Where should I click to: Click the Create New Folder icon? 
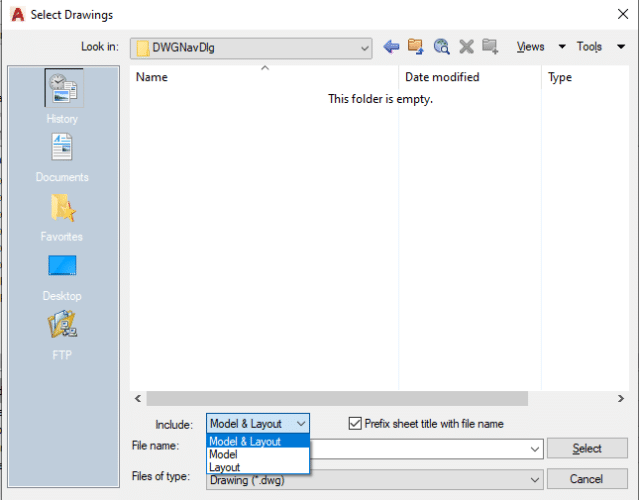(x=490, y=47)
